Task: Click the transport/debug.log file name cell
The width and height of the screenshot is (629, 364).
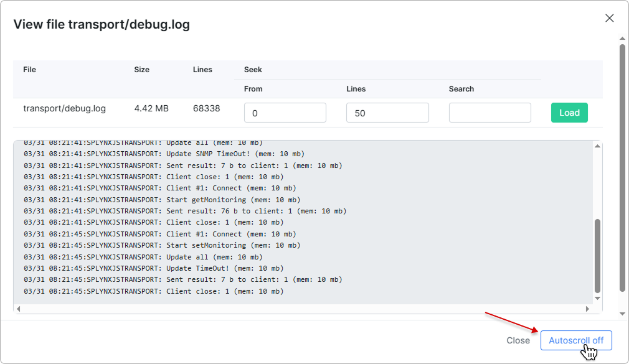Action: [65, 109]
